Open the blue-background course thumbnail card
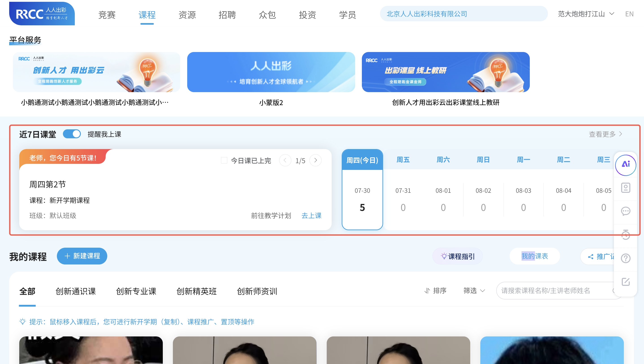This screenshot has width=644, height=364. [552, 350]
